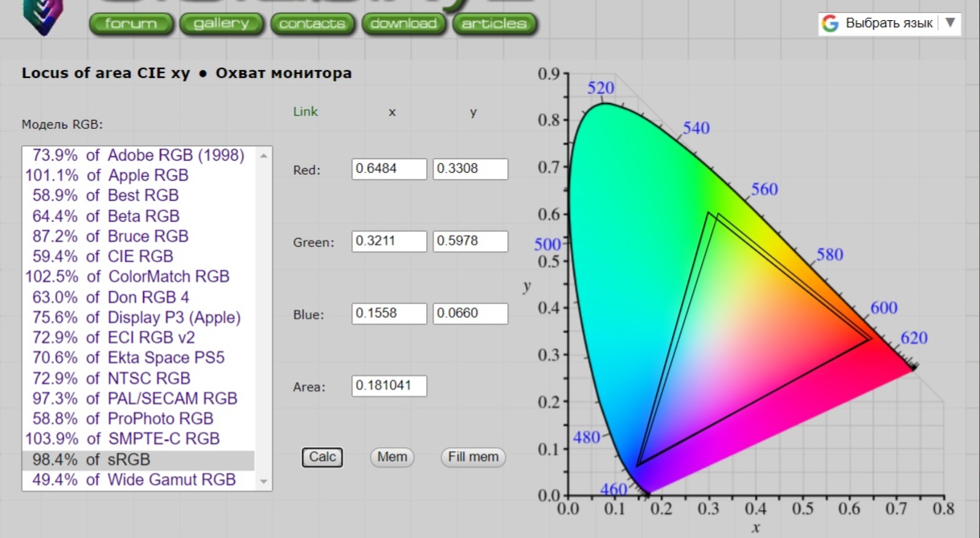Click the Area value input field
This screenshot has height=538, width=980.
[x=389, y=386]
